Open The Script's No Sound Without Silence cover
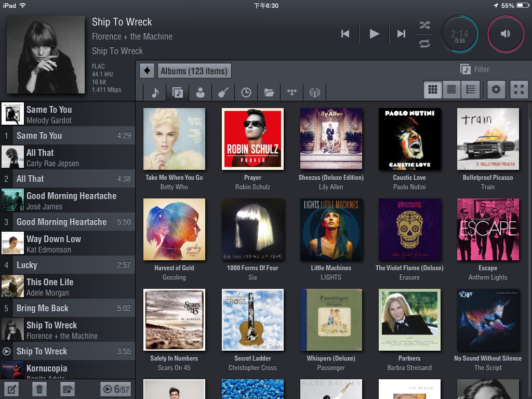The height and width of the screenshot is (399, 532). [x=488, y=320]
